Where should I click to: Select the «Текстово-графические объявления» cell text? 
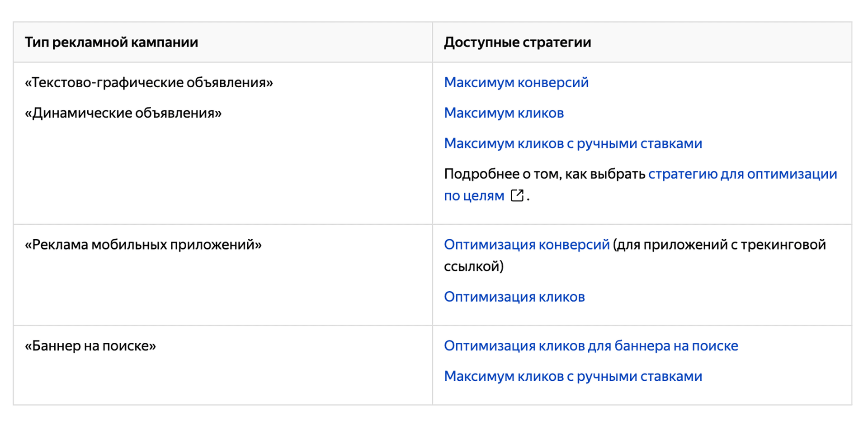(x=149, y=82)
